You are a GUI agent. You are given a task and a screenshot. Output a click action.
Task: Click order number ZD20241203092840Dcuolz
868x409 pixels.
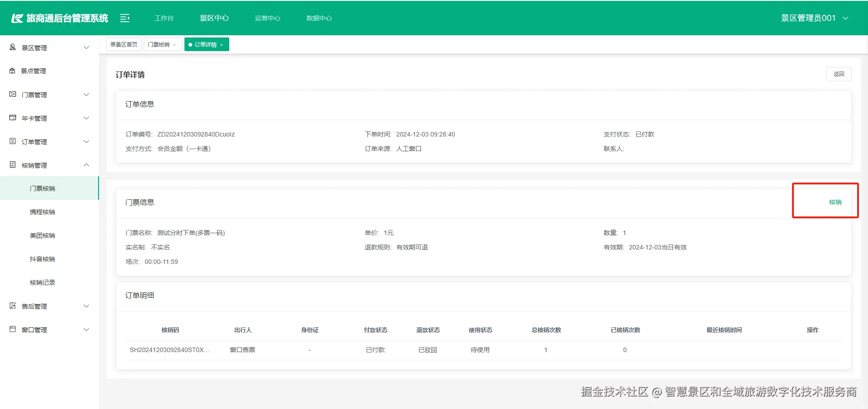(196, 134)
